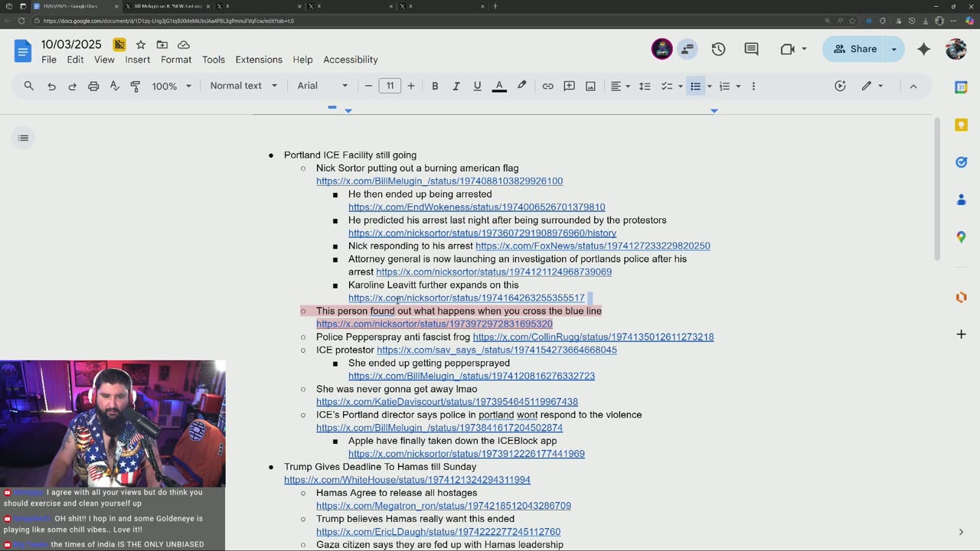Show document outline tabs icon
Image resolution: width=980 pixels, height=551 pixels.
click(x=24, y=138)
